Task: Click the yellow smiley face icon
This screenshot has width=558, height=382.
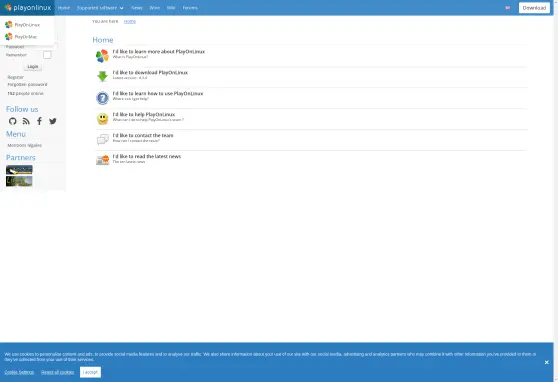Action: tap(102, 119)
